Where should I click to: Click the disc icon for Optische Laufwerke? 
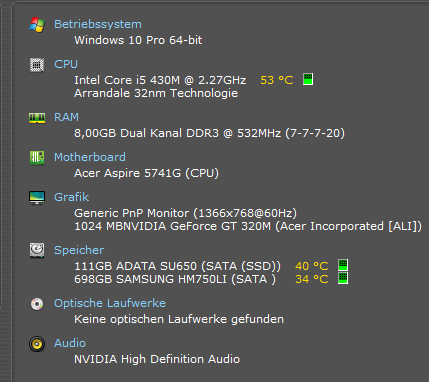(37, 304)
